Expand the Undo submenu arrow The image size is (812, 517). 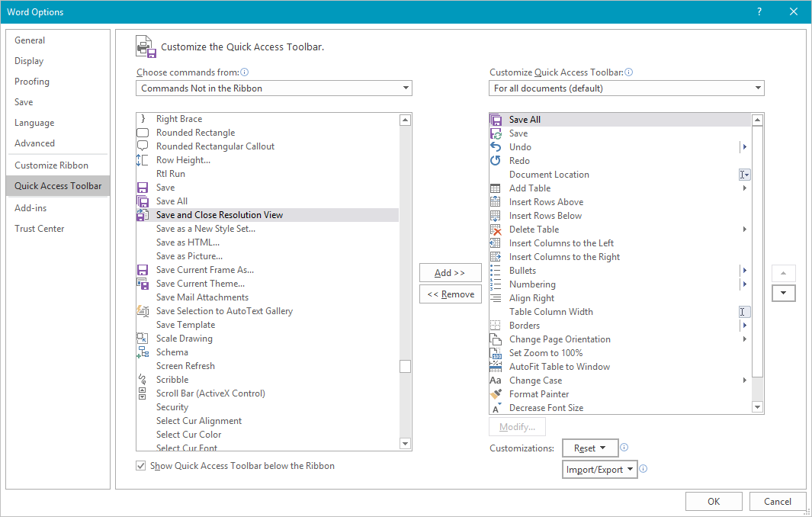click(x=745, y=147)
